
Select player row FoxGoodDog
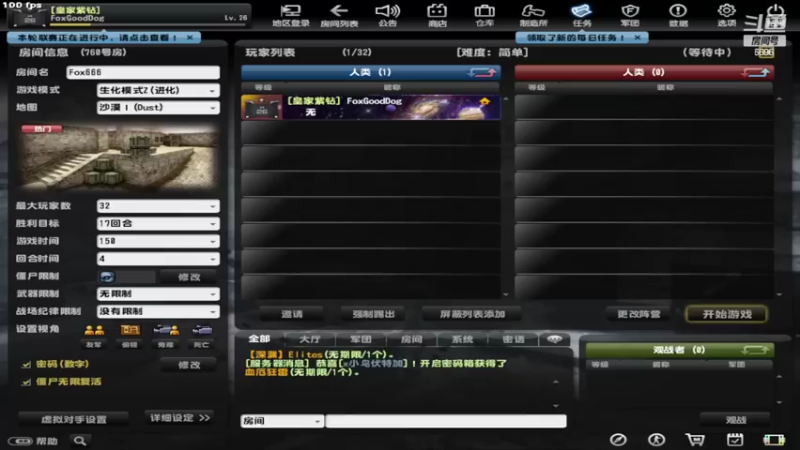[x=371, y=107]
